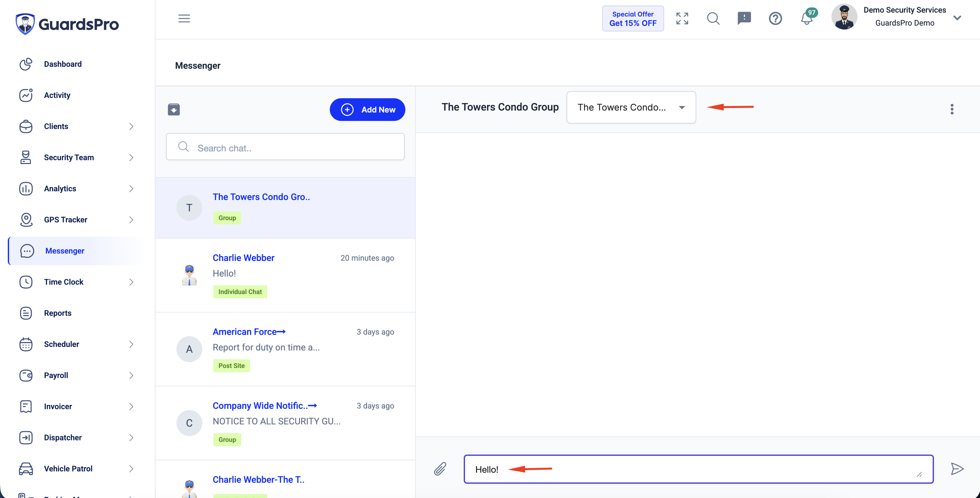Open the GuardsPro logo home link
Viewport: 980px width, 498px height.
pos(67,24)
